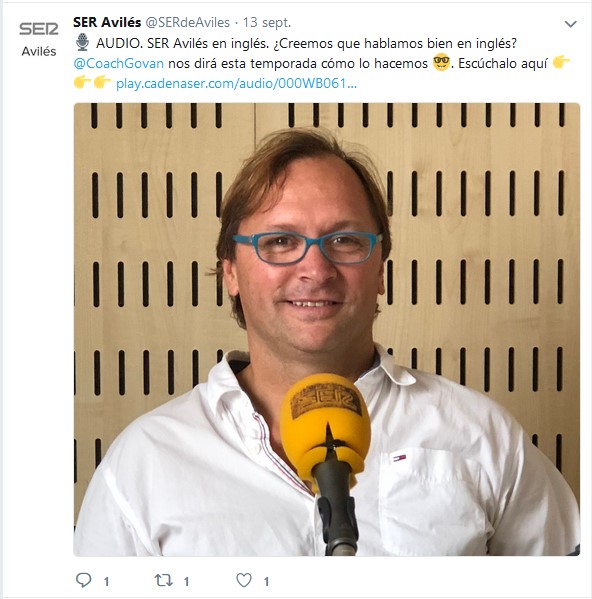Open the @CoachGovan mention

(118, 63)
